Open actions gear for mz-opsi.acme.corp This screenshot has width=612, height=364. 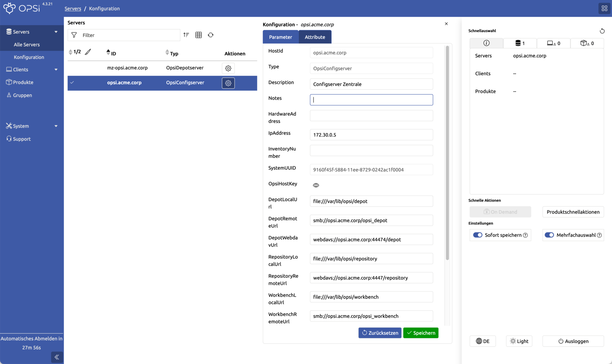click(228, 68)
